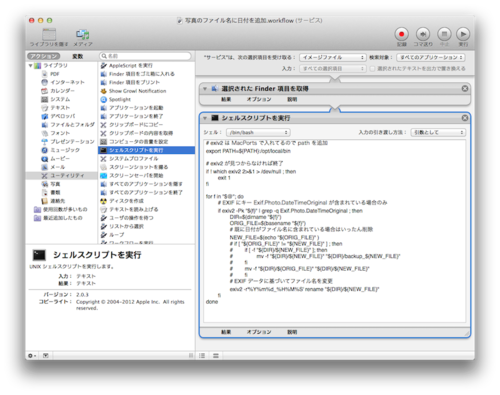Select the テキスト category

60,108
